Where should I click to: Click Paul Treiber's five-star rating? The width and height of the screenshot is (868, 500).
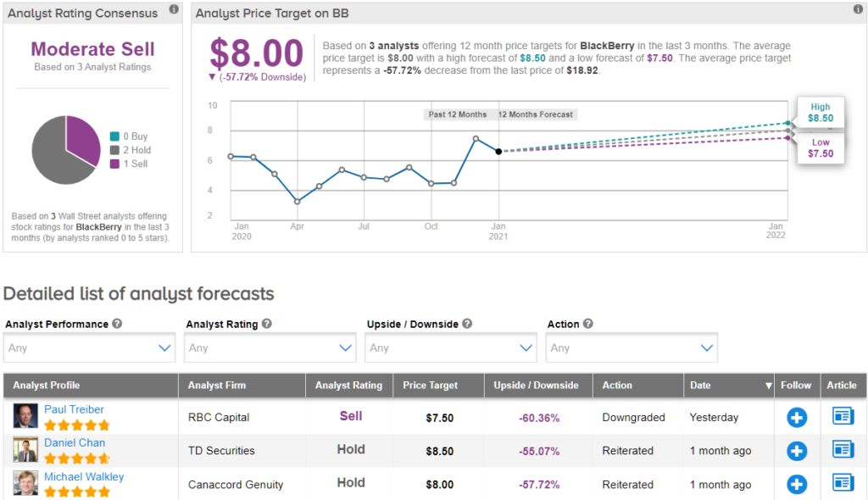click(x=77, y=425)
